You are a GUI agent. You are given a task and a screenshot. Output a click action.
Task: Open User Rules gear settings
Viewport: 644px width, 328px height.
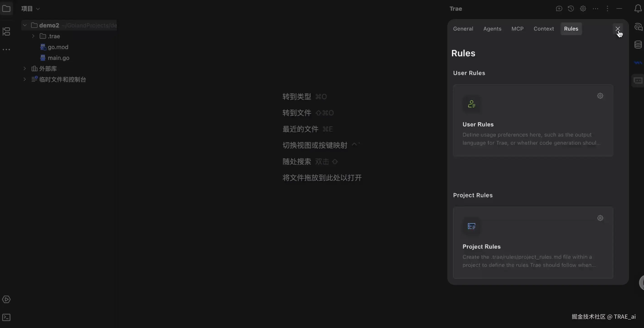(x=600, y=96)
